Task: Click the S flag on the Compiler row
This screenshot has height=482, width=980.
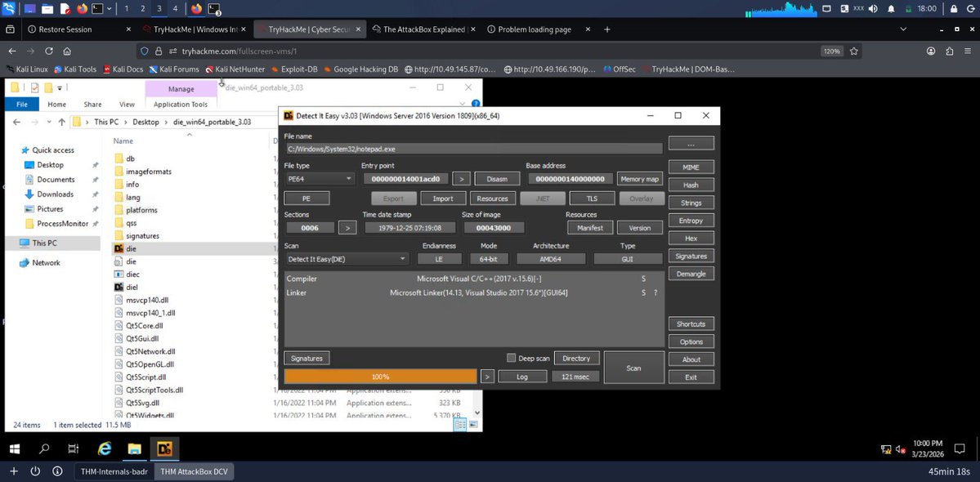Action: 643,279
